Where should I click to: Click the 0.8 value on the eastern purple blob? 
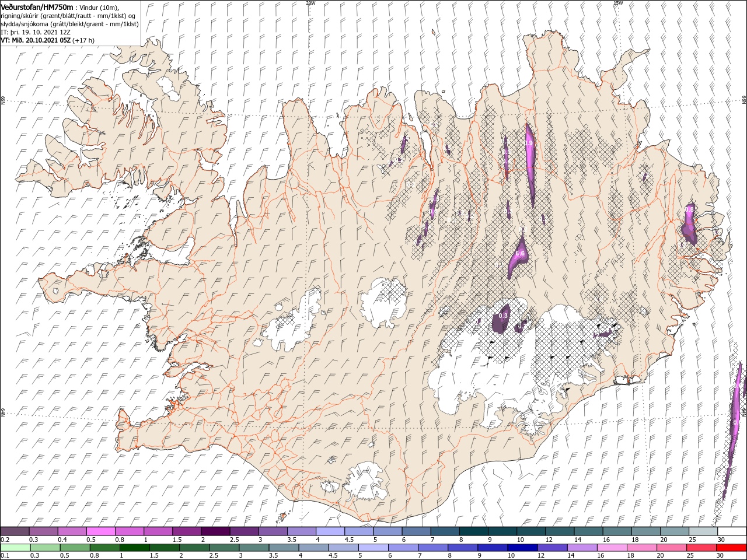tap(689, 209)
